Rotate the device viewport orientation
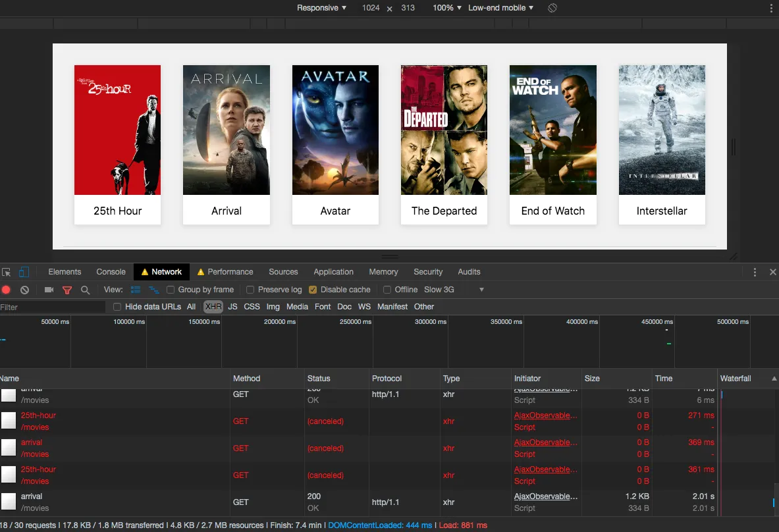Screen dimensions: 779x532 pyautogui.click(x=552, y=8)
